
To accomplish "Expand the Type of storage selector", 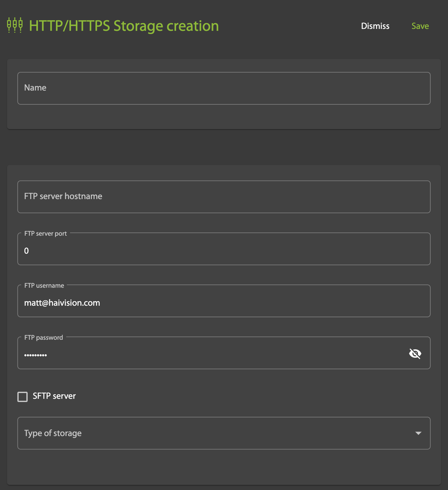I will 224,433.
